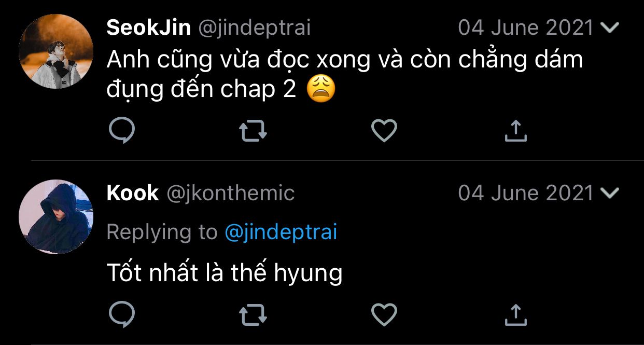Open the blue @jindeptrai mention link
The width and height of the screenshot is (644, 345).
pos(281,232)
